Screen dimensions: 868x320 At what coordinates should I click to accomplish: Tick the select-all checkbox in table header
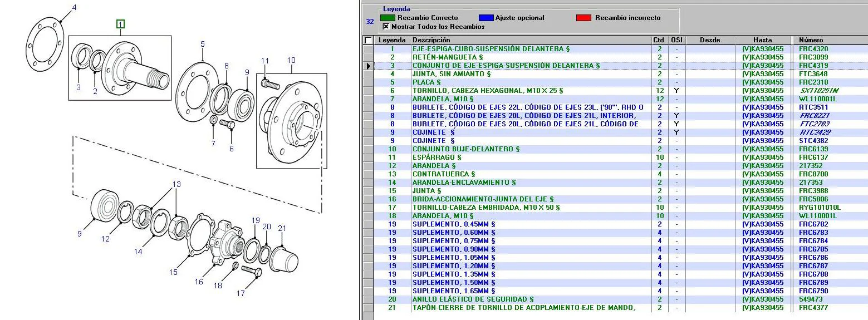368,40
